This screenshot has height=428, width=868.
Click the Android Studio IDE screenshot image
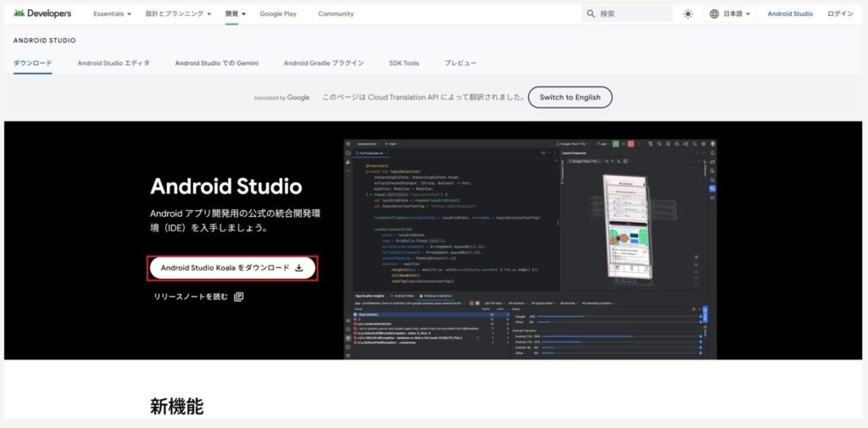(x=531, y=249)
